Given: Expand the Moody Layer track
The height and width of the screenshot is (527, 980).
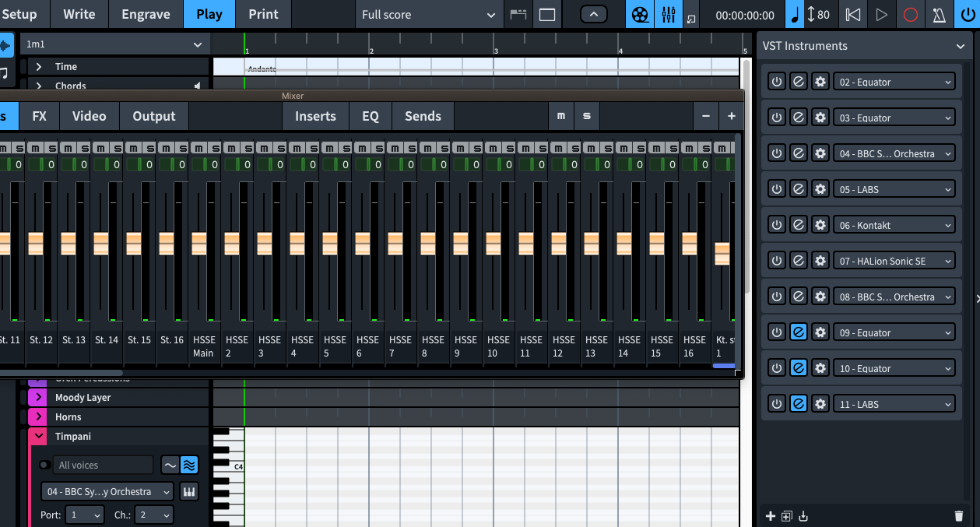Looking at the screenshot, I should pos(37,398).
